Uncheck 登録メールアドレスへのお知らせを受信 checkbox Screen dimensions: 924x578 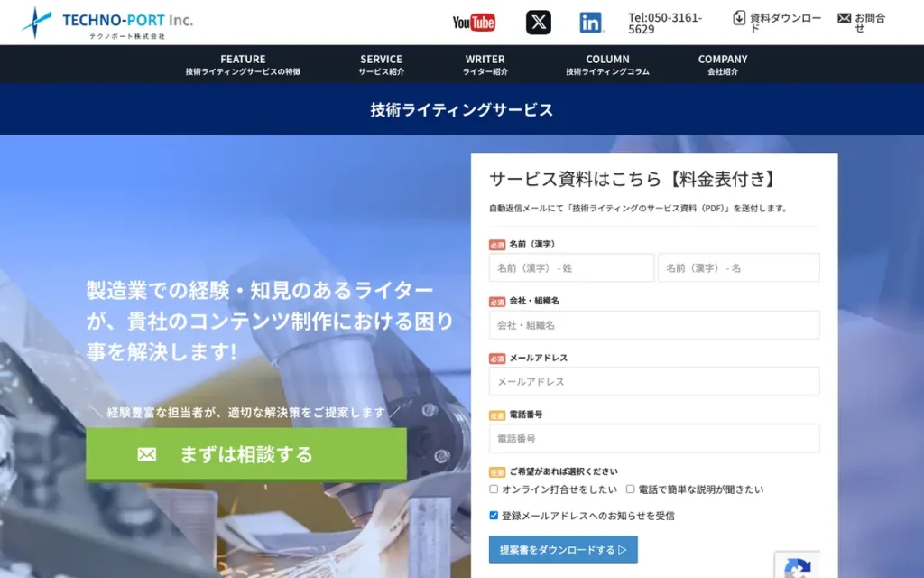494,516
